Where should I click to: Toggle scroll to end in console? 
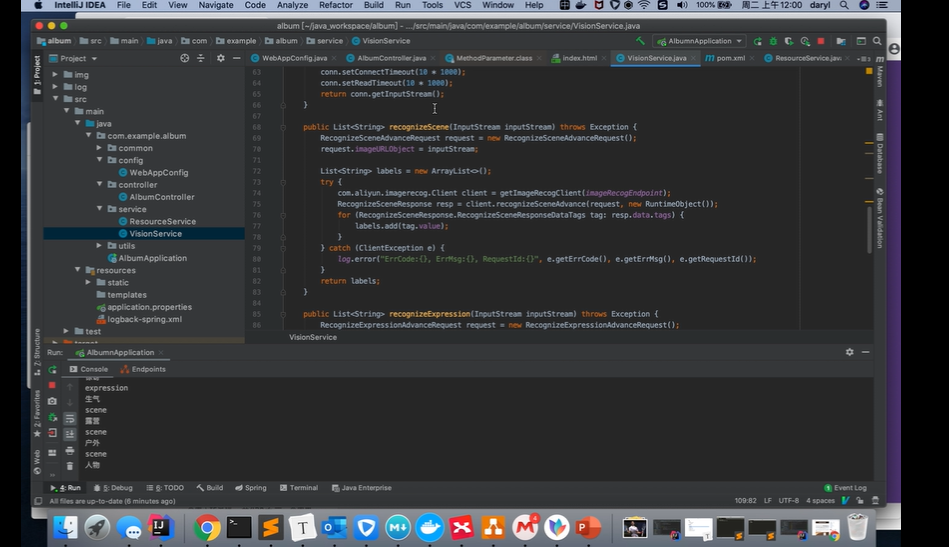[x=70, y=434]
